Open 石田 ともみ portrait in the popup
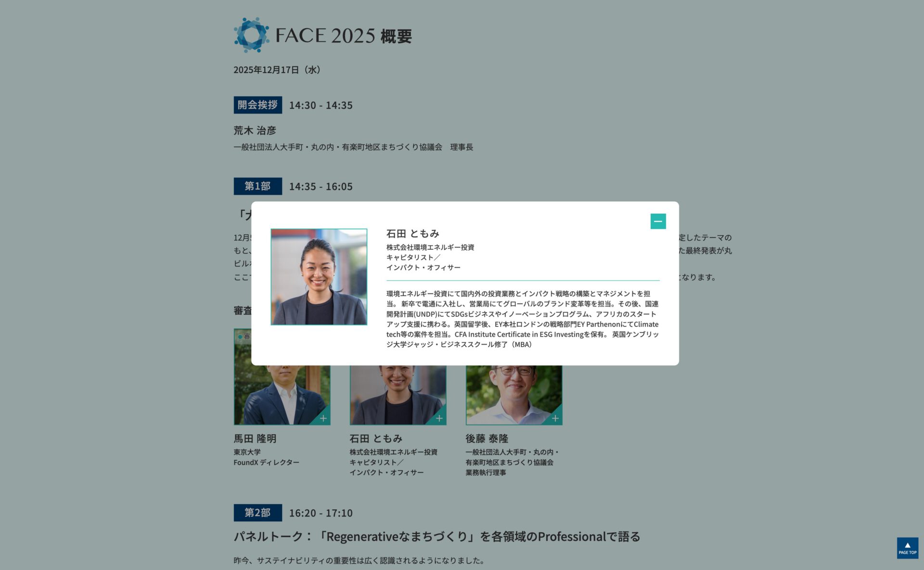This screenshot has height=570, width=924. pos(319,277)
